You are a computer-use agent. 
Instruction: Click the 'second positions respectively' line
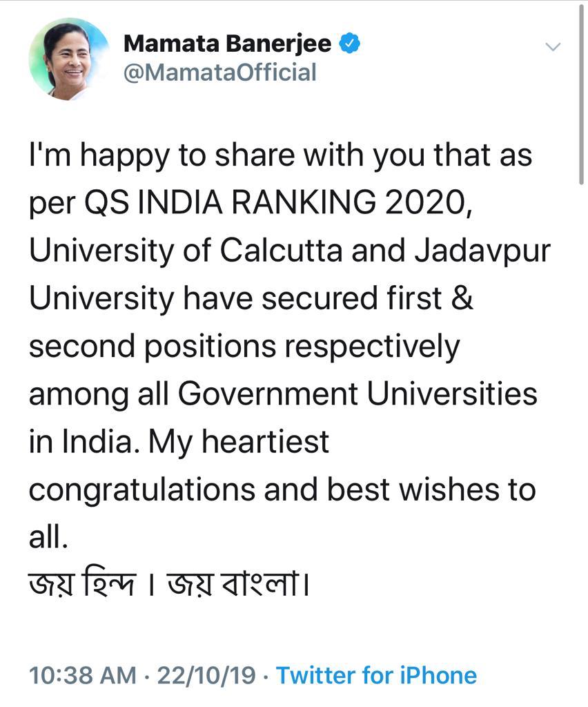click(x=244, y=347)
